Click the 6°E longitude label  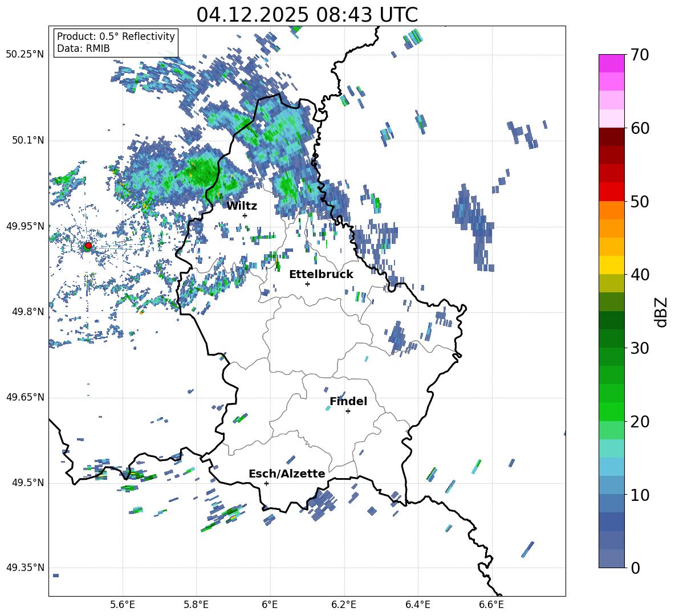[270, 605]
